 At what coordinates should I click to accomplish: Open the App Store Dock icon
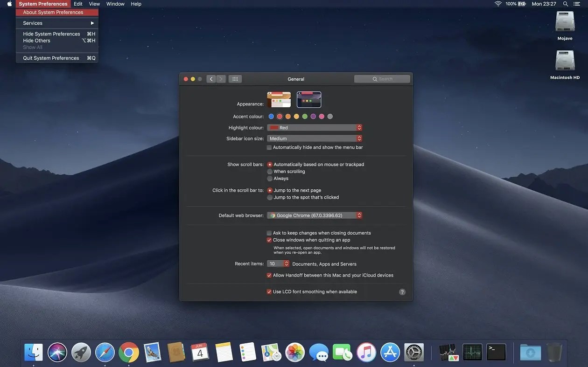click(390, 353)
